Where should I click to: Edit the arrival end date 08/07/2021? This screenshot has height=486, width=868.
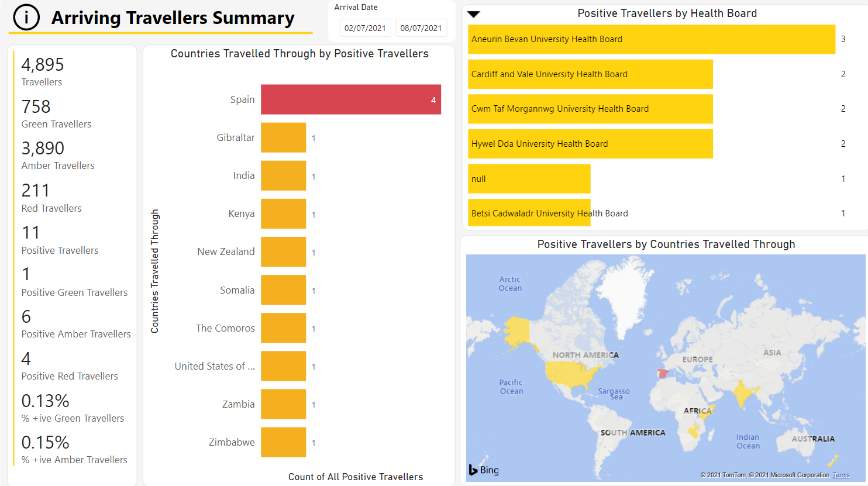coord(421,28)
